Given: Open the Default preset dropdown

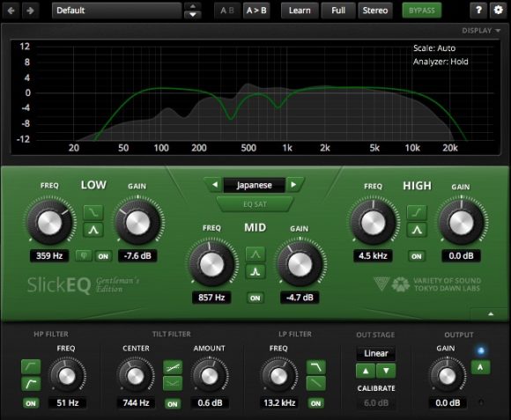Looking at the screenshot, I should pos(116,11).
